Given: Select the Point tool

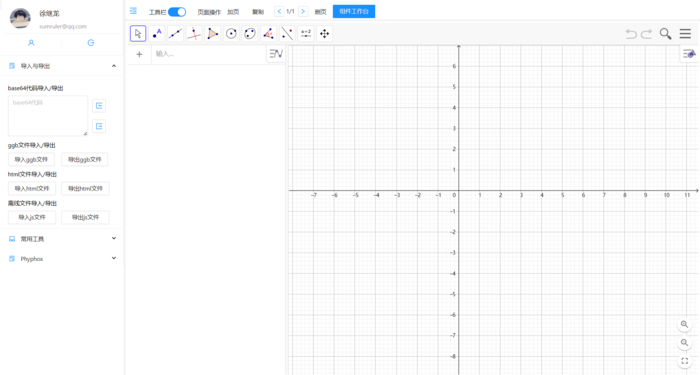Looking at the screenshot, I should (157, 33).
